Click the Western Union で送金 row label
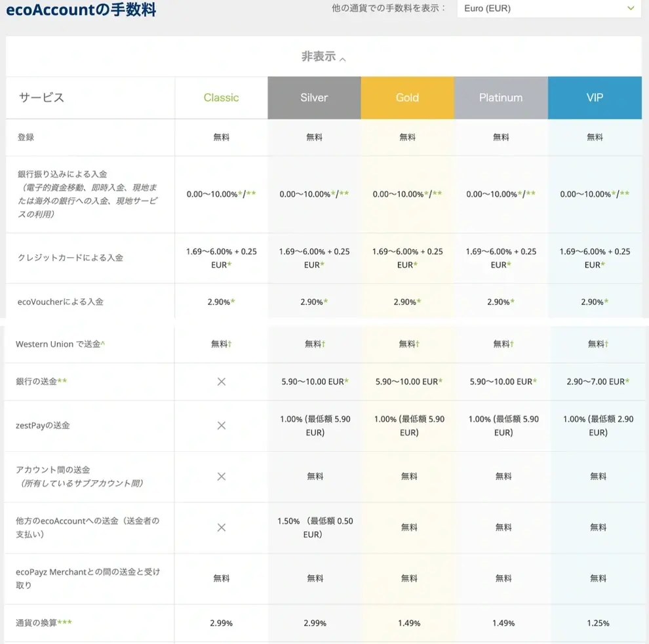The image size is (649, 644). click(60, 344)
